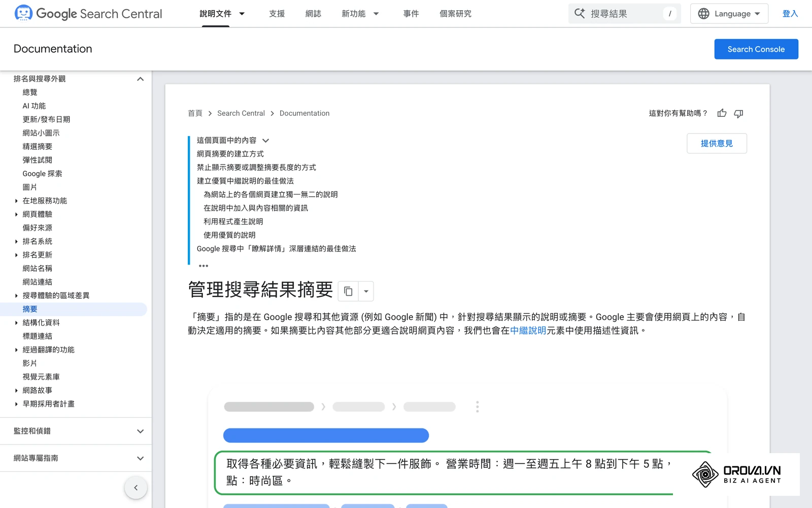Viewport: 812px width, 508px height.
Task: Select the 精選摘要 sidebar item
Action: (38, 146)
